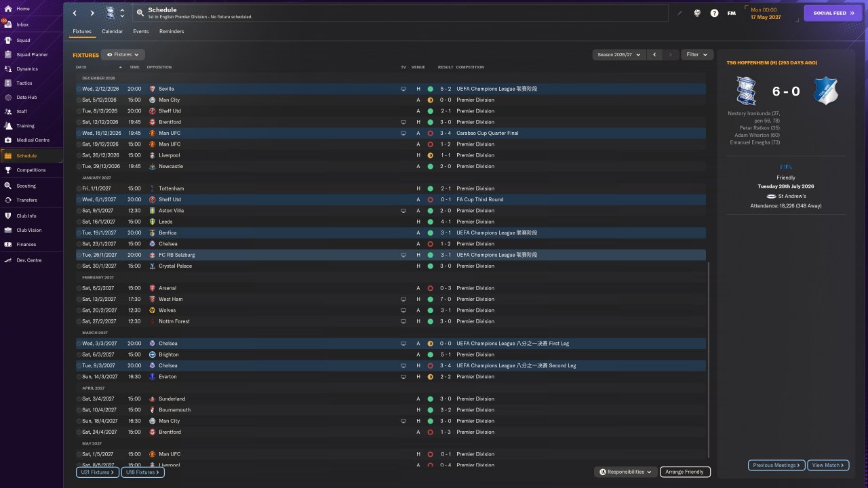868x488 pixels.
Task: Sort by the Opposition column header
Action: pos(159,67)
